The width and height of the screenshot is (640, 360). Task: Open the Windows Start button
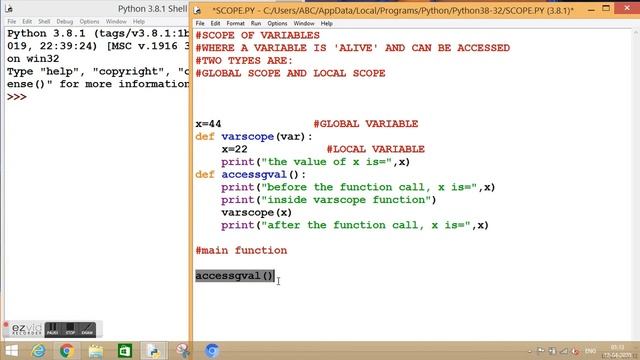[x=11, y=351]
